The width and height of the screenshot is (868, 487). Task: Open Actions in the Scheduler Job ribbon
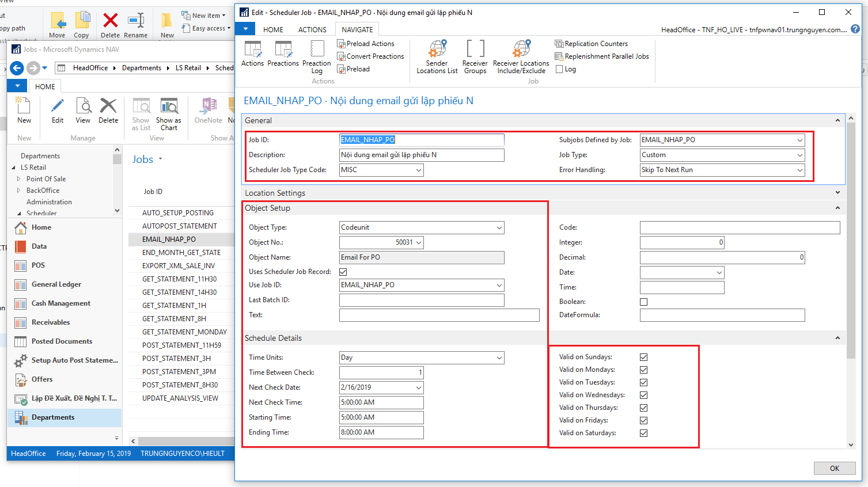pyautogui.click(x=252, y=54)
